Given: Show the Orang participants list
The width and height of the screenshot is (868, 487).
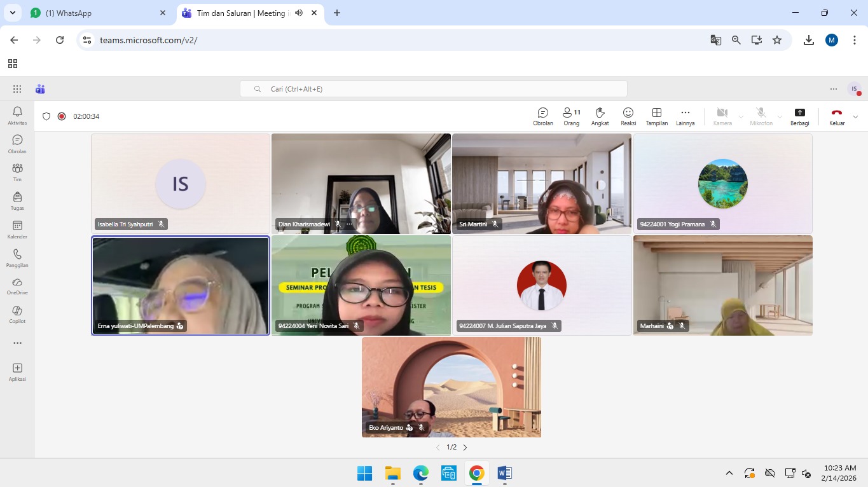Looking at the screenshot, I should [571, 116].
